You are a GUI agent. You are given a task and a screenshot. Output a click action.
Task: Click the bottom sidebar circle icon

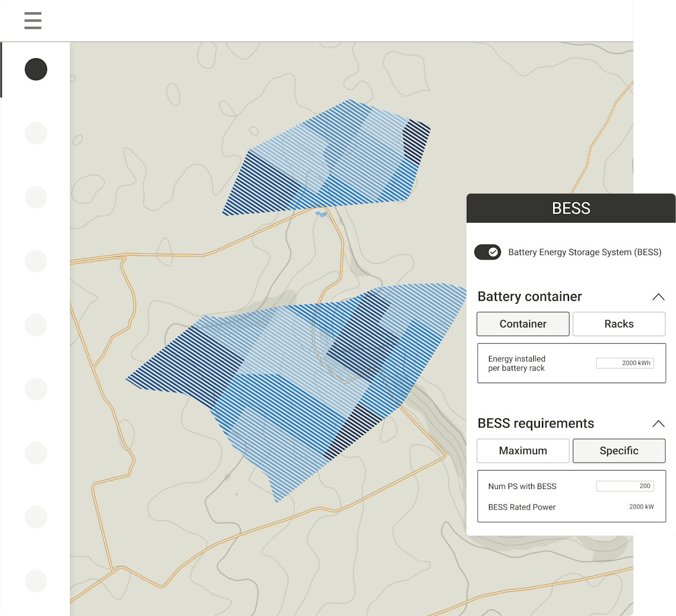36,581
